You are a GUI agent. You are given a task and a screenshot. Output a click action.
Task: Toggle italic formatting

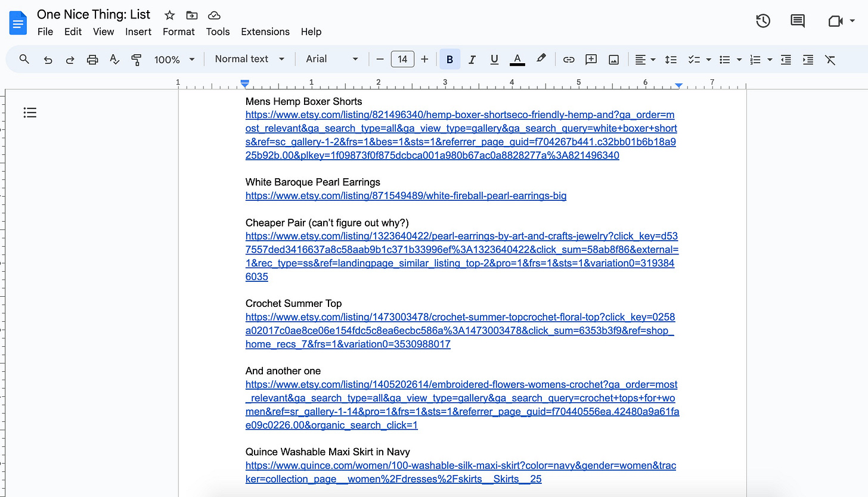pos(472,59)
